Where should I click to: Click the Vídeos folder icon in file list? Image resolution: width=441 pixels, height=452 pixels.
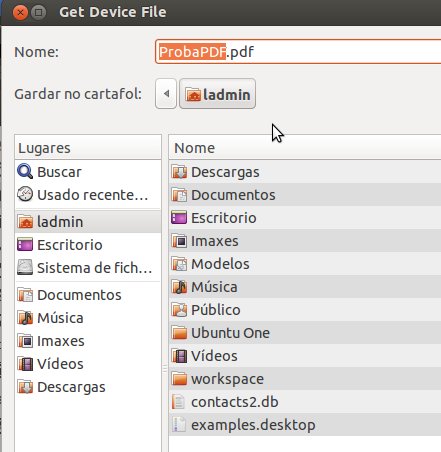[179, 356]
